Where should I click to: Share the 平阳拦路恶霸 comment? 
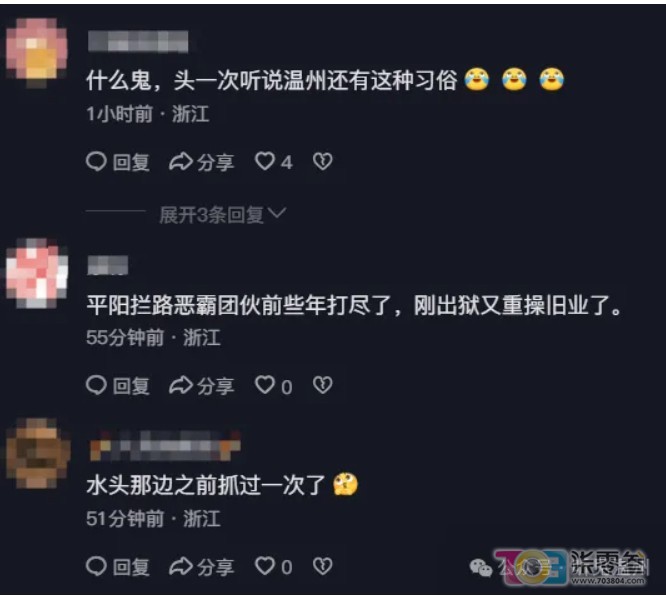(x=201, y=386)
